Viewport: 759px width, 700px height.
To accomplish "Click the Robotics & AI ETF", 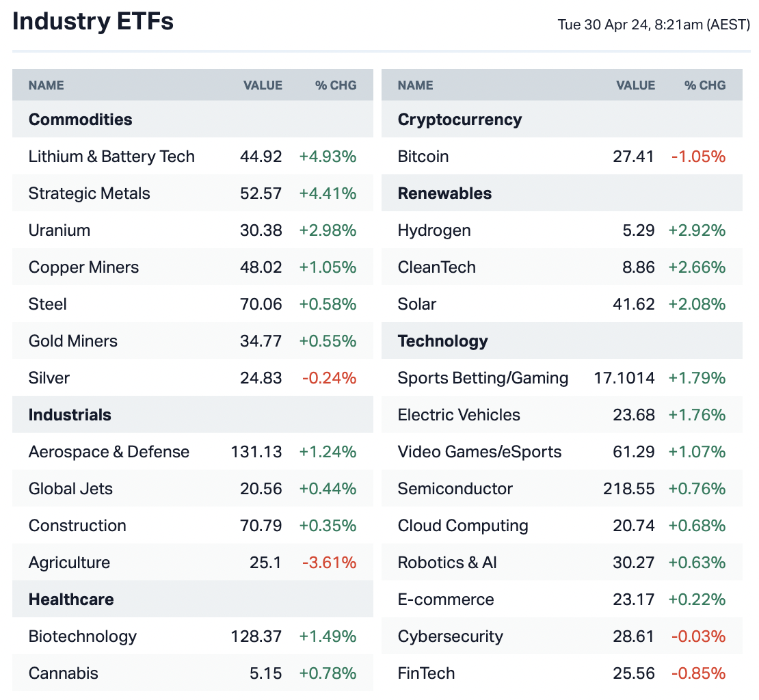I will (447, 563).
